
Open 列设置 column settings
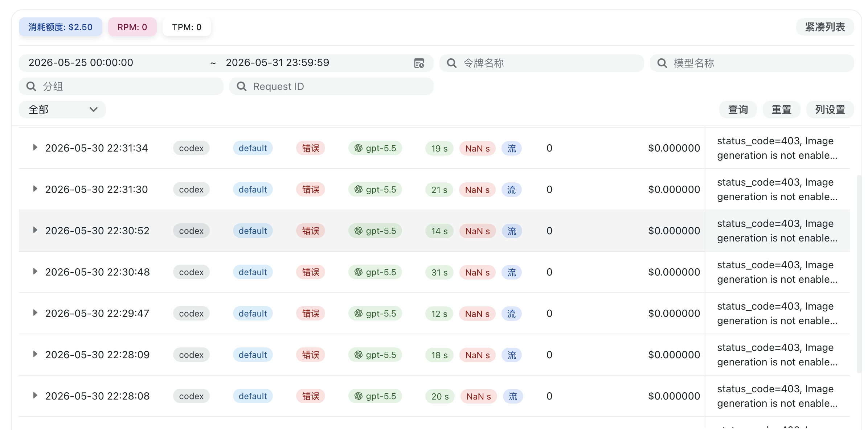click(830, 109)
